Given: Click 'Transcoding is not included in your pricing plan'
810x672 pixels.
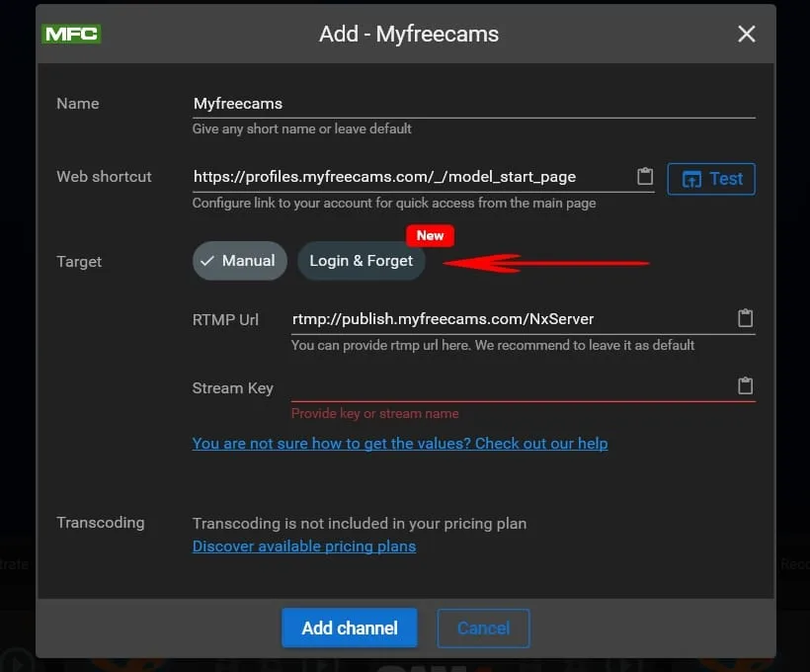Looking at the screenshot, I should pyautogui.click(x=360, y=524).
